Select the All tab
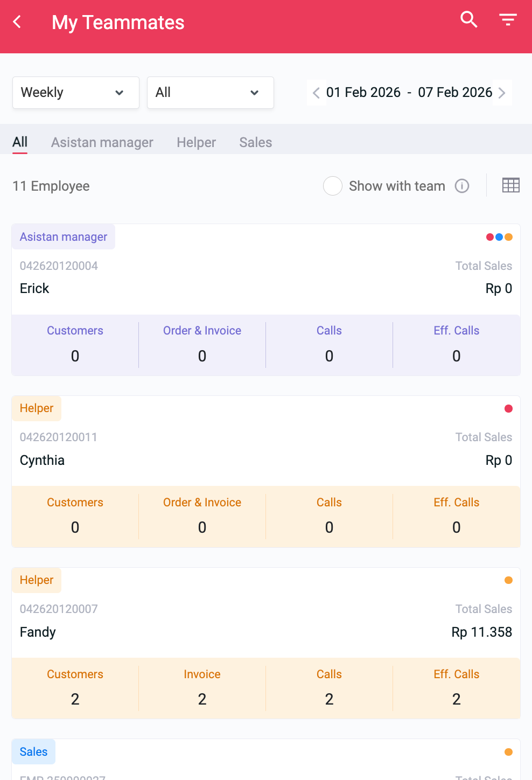 20,142
